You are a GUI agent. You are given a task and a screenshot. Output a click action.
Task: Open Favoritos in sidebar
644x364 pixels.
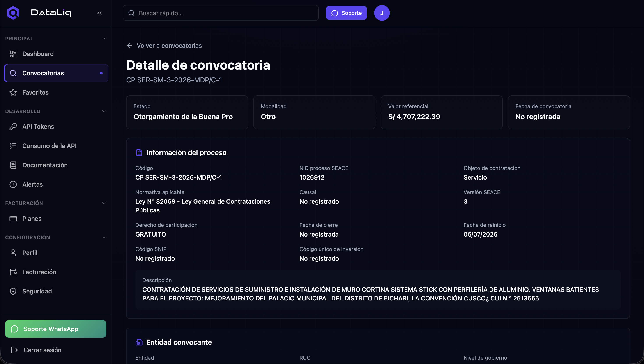click(x=56, y=92)
